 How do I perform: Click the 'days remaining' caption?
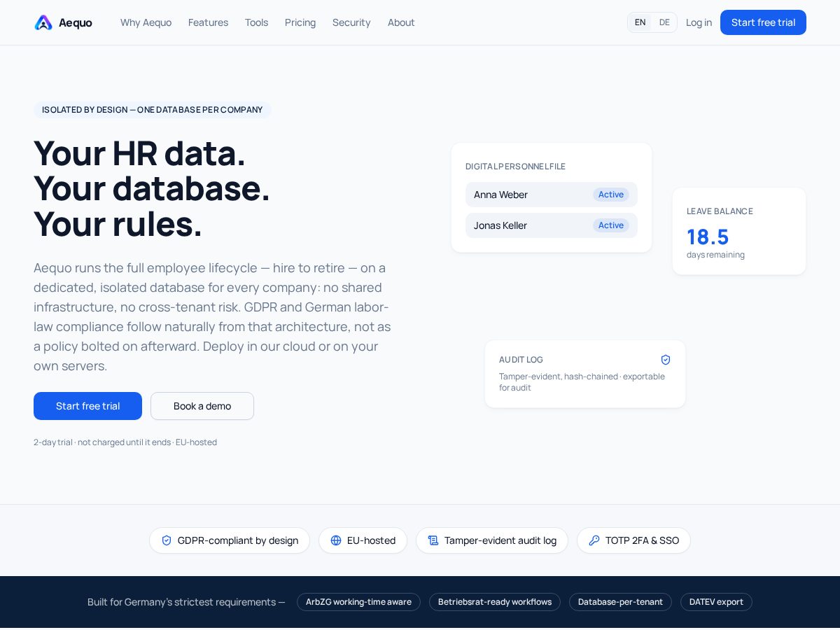(x=715, y=255)
